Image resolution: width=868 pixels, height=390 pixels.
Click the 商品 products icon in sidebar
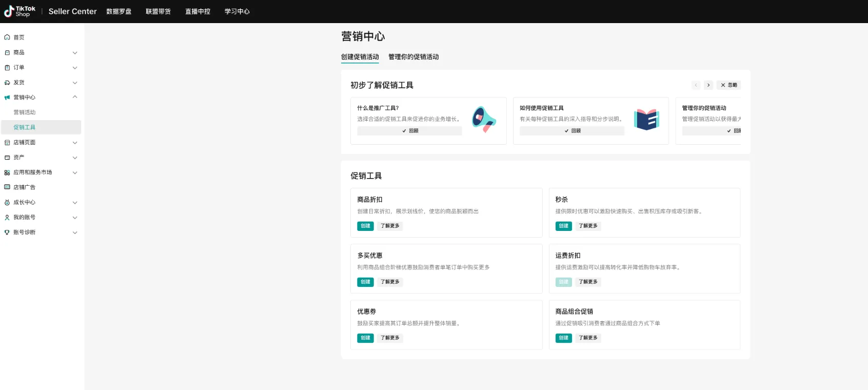pyautogui.click(x=7, y=52)
